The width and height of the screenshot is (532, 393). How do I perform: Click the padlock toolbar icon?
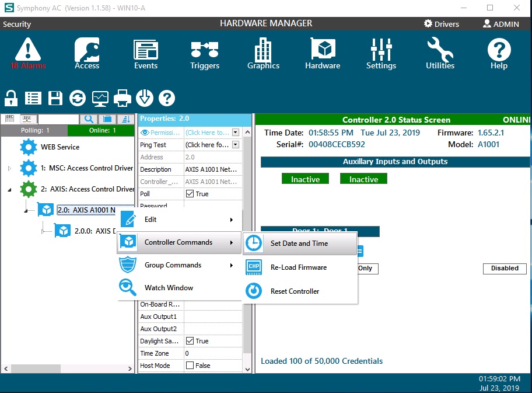coord(11,98)
